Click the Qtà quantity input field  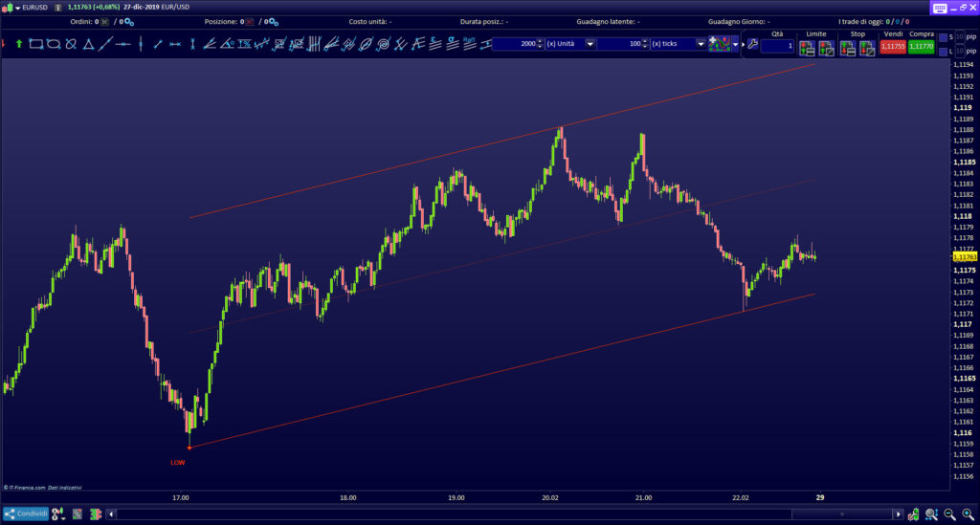point(777,46)
